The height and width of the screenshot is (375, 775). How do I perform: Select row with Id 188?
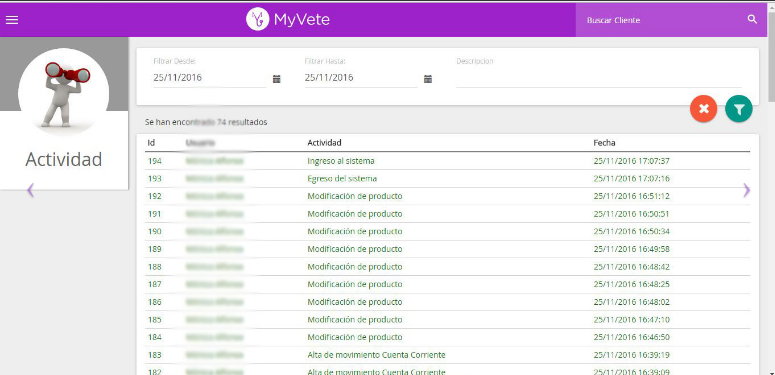coord(447,267)
